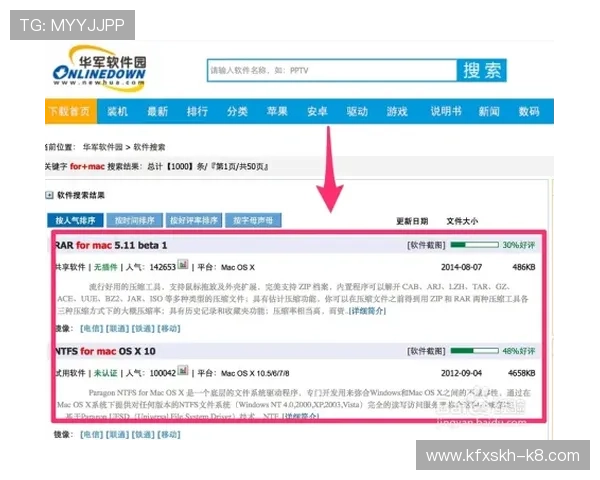The height and width of the screenshot is (480, 600).
Task: Open the NTFS for mac OS X 10 title
Action: coord(105,351)
